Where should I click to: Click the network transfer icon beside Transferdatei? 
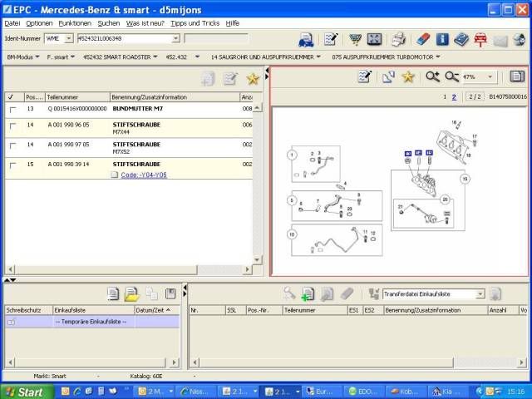373,294
